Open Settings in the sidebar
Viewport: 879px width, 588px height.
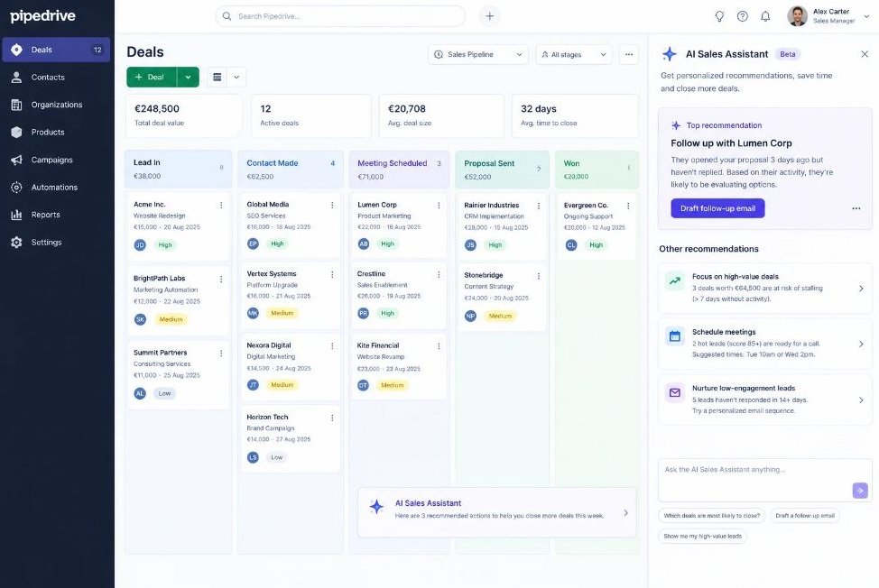pos(56,242)
